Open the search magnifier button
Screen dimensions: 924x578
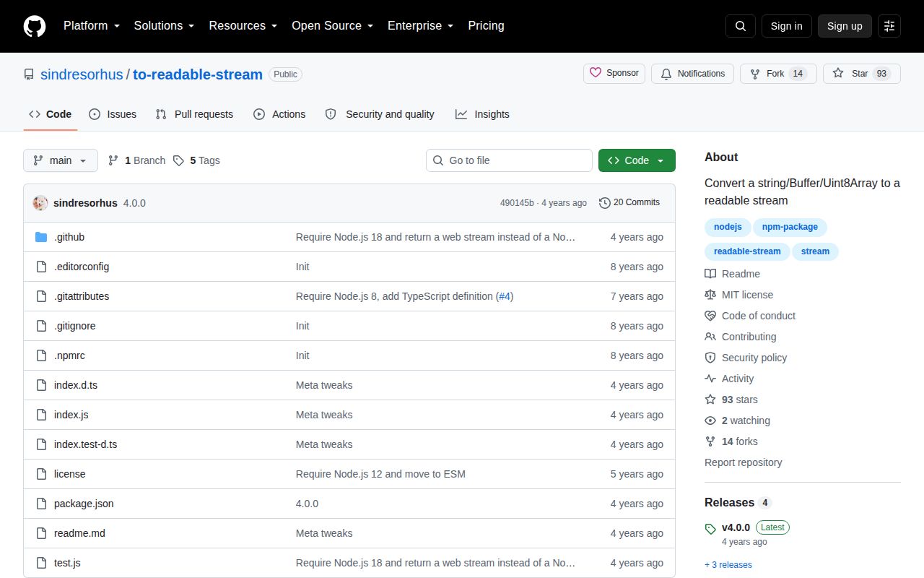pos(741,26)
